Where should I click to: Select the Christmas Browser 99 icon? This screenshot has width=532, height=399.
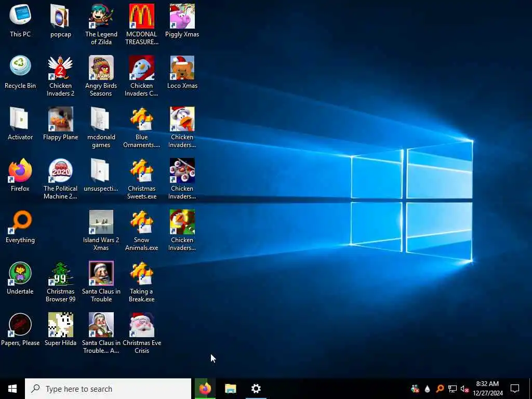coord(60,273)
